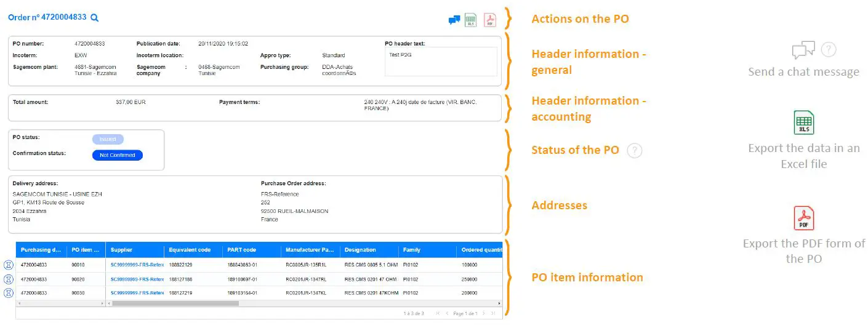Go to next page in table pager
This screenshot has width=868, height=325.
(484, 314)
